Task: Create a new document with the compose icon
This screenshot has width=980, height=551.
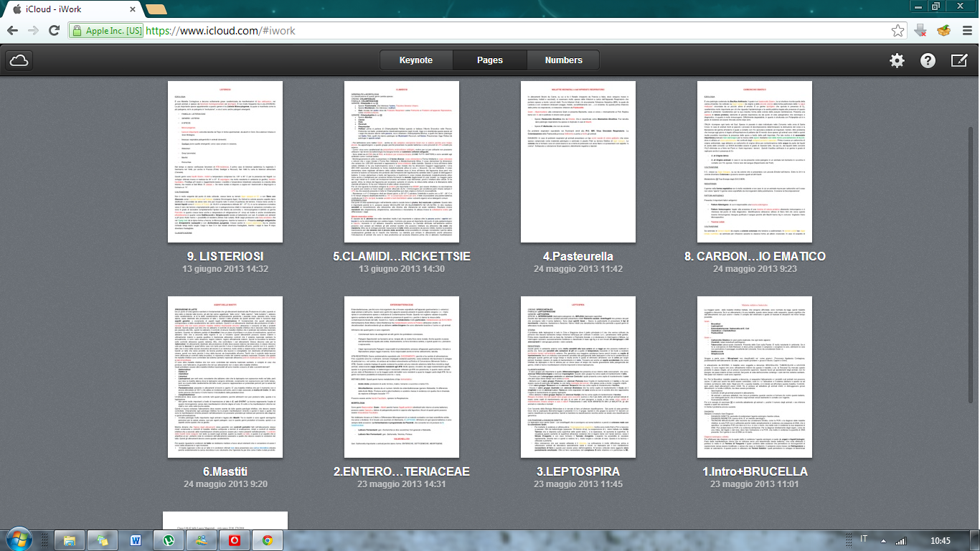Action: [x=958, y=60]
